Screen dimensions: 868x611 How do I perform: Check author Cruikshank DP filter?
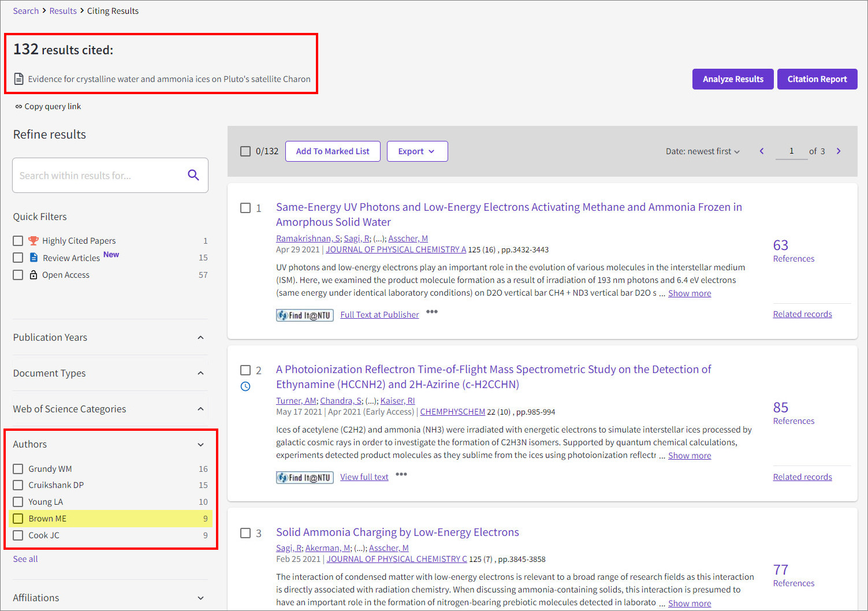(18, 485)
